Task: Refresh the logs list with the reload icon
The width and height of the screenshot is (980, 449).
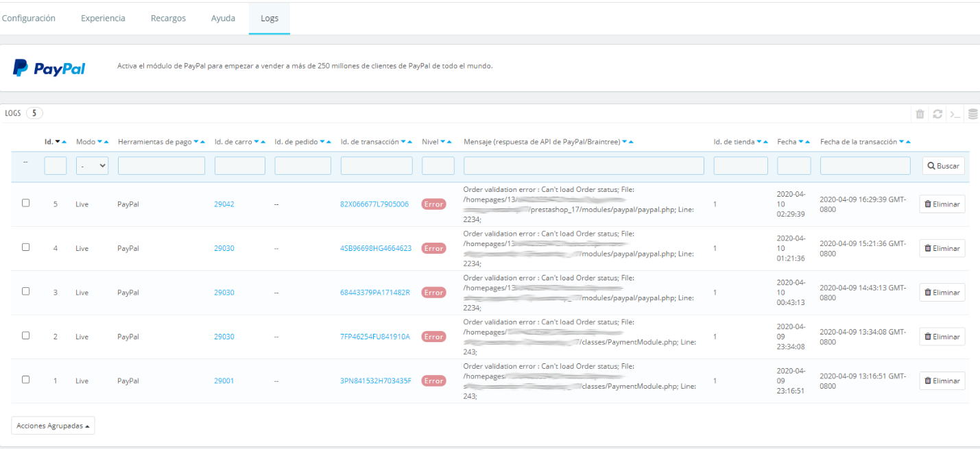Action: click(x=937, y=114)
